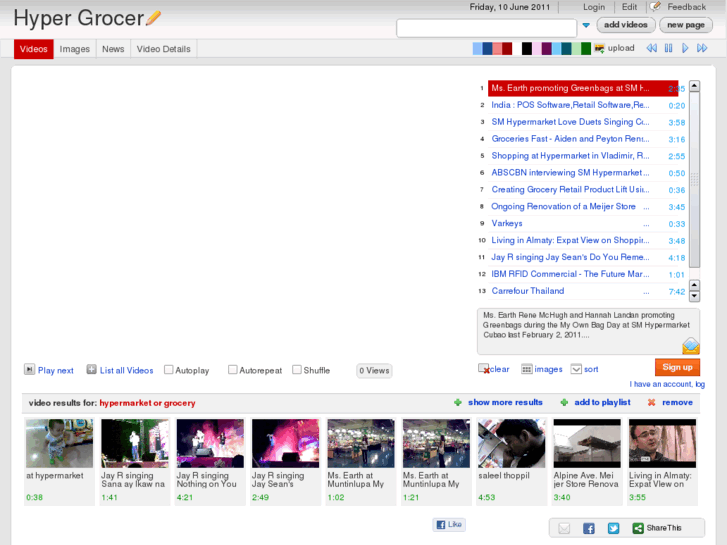
Task: Switch to the Images tab
Action: click(x=75, y=49)
